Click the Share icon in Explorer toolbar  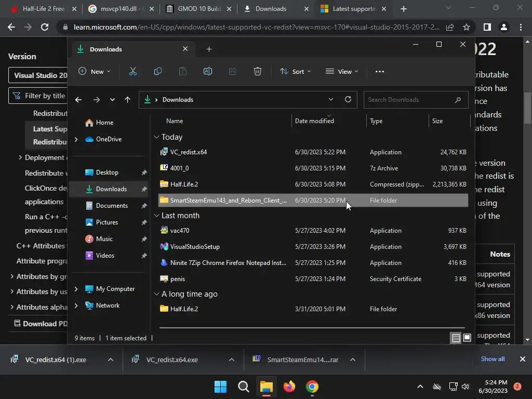[232, 71]
